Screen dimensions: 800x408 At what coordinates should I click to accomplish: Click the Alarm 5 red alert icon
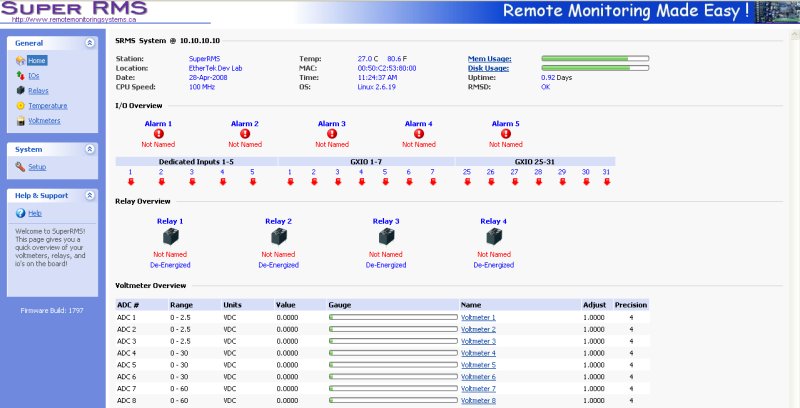tap(505, 134)
